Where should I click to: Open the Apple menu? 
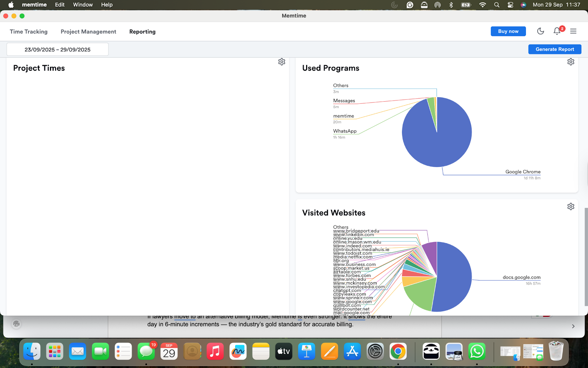11,5
